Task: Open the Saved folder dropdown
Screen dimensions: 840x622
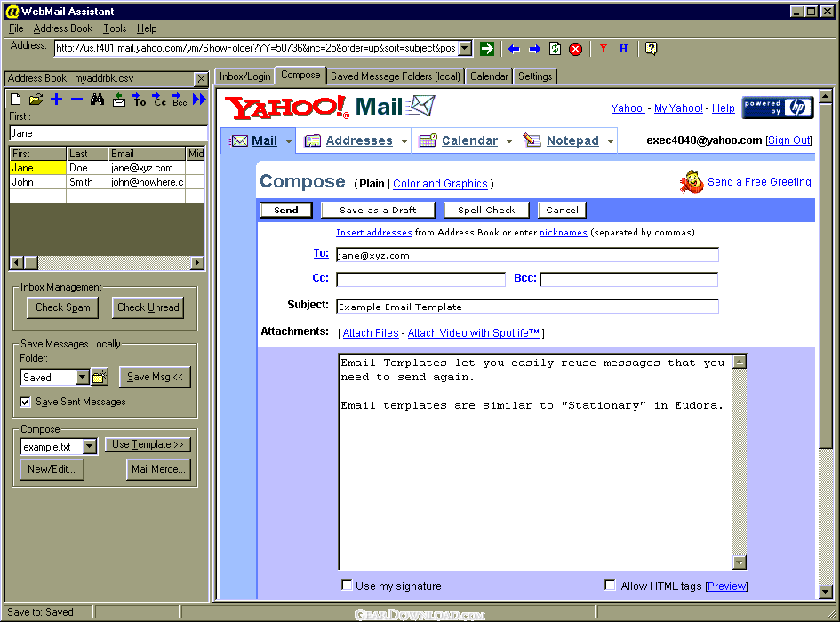Action: pos(82,377)
